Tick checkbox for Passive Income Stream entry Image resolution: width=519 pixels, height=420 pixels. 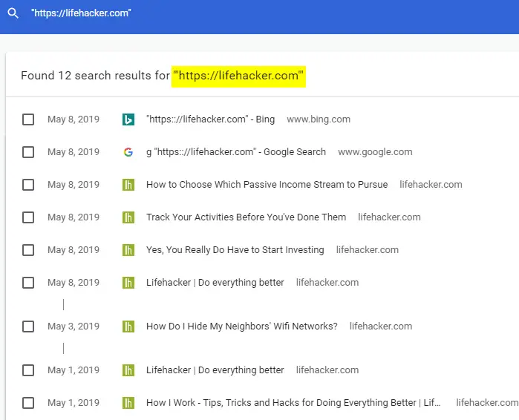pos(28,185)
